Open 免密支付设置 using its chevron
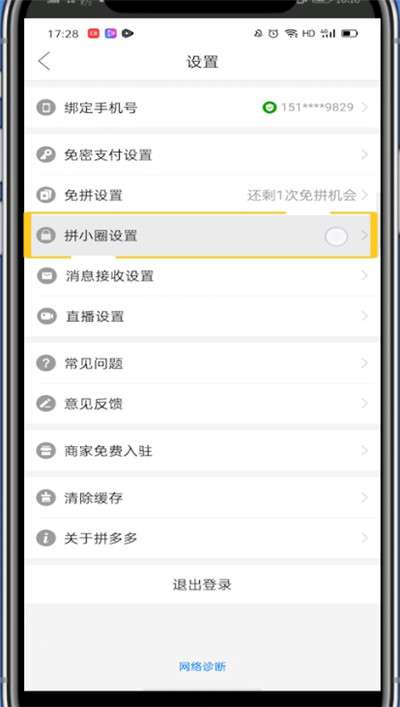Image resolution: width=400 pixels, height=707 pixels. 365,155
